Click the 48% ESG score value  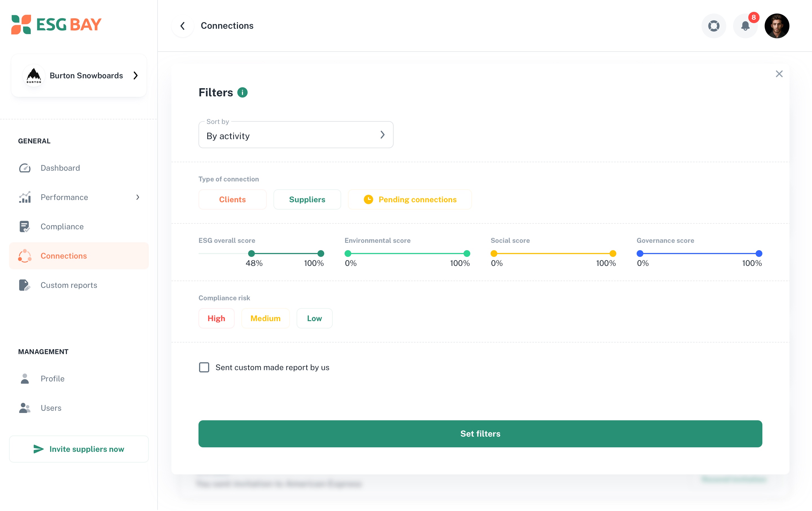point(254,263)
